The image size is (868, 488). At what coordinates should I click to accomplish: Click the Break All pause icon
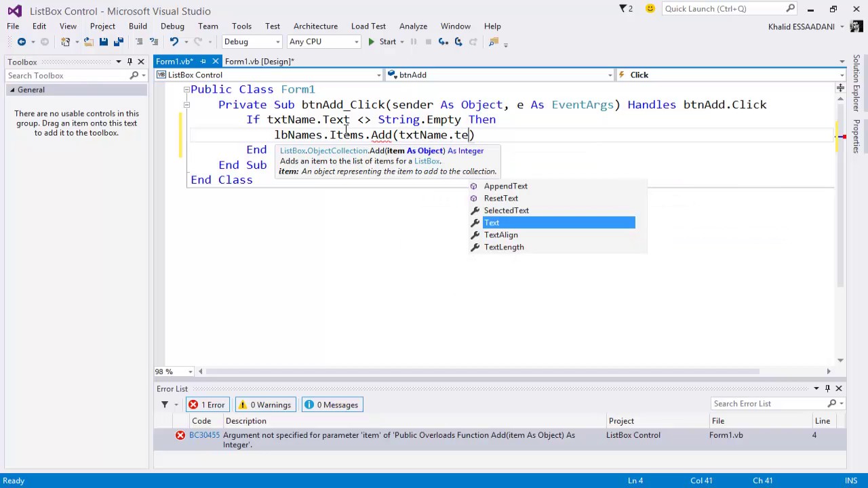pyautogui.click(x=414, y=42)
